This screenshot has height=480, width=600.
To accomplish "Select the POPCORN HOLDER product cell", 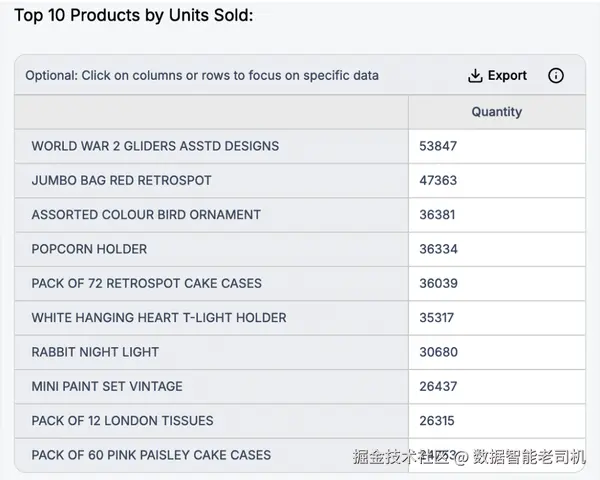I will [x=89, y=249].
